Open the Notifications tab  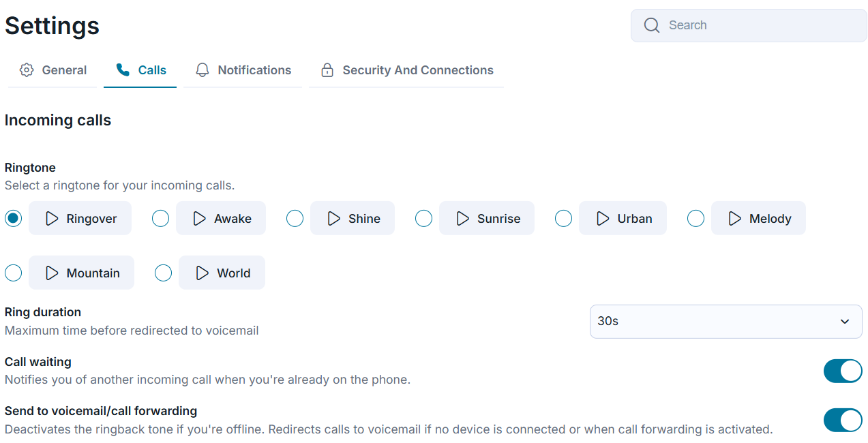click(243, 70)
